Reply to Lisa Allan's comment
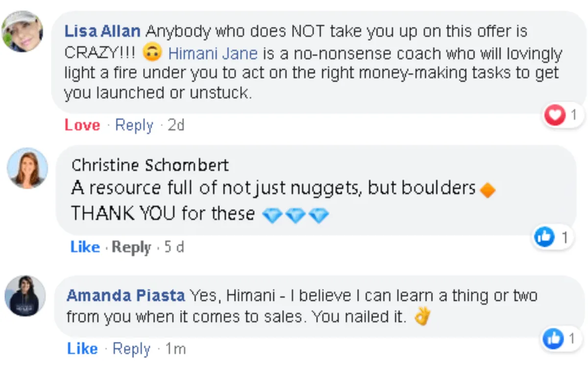588x368 pixels. pyautogui.click(x=134, y=125)
